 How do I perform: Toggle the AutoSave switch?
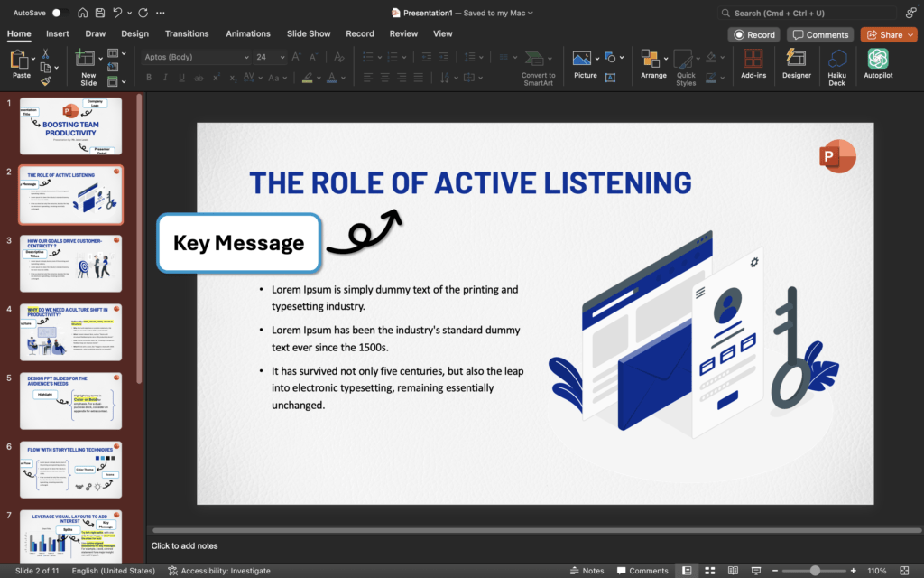(60, 13)
